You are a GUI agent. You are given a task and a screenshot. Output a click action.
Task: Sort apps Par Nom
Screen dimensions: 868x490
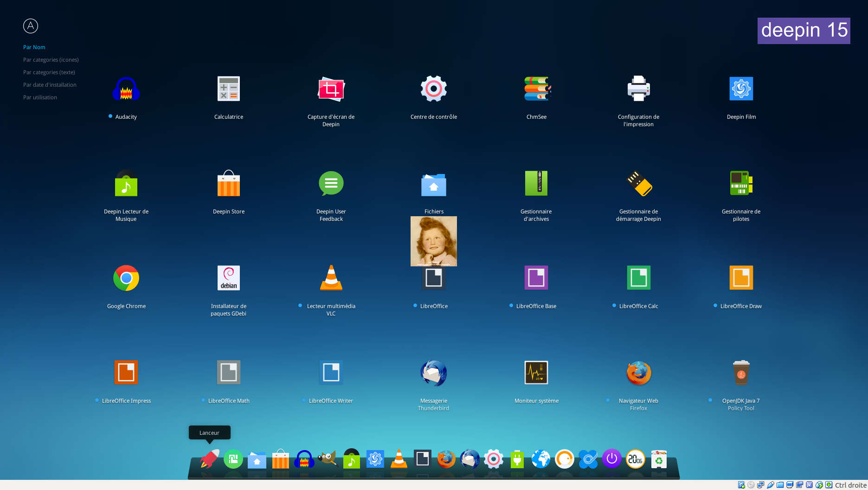[34, 47]
